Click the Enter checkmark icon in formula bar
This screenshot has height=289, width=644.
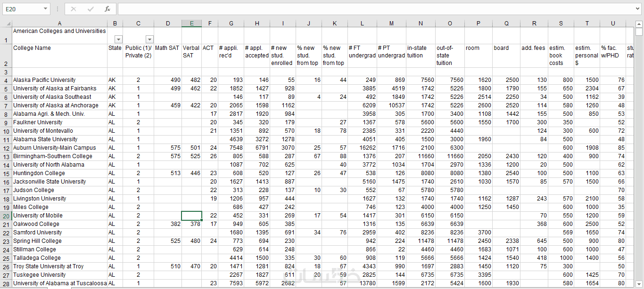(x=91, y=9)
